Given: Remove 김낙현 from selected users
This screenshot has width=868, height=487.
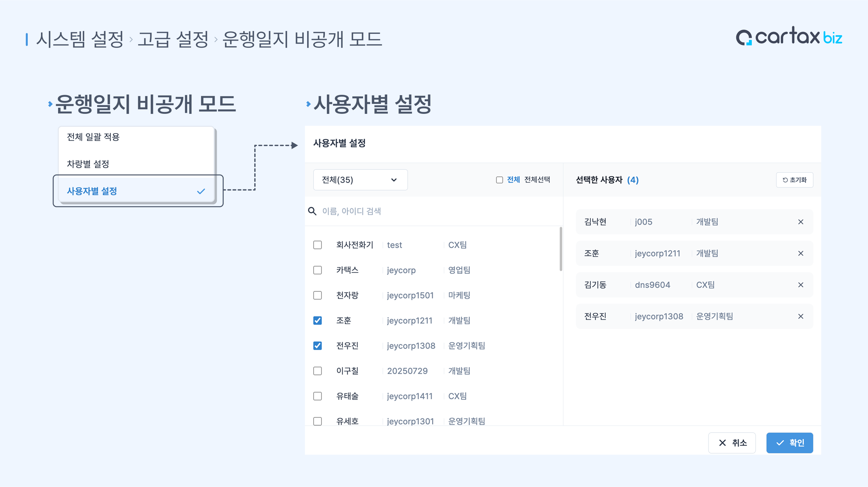Looking at the screenshot, I should click(800, 222).
